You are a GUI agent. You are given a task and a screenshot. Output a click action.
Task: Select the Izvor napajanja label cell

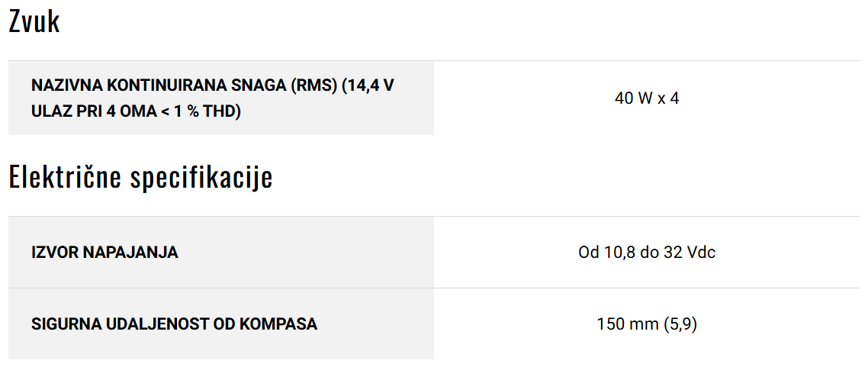pyautogui.click(x=221, y=253)
